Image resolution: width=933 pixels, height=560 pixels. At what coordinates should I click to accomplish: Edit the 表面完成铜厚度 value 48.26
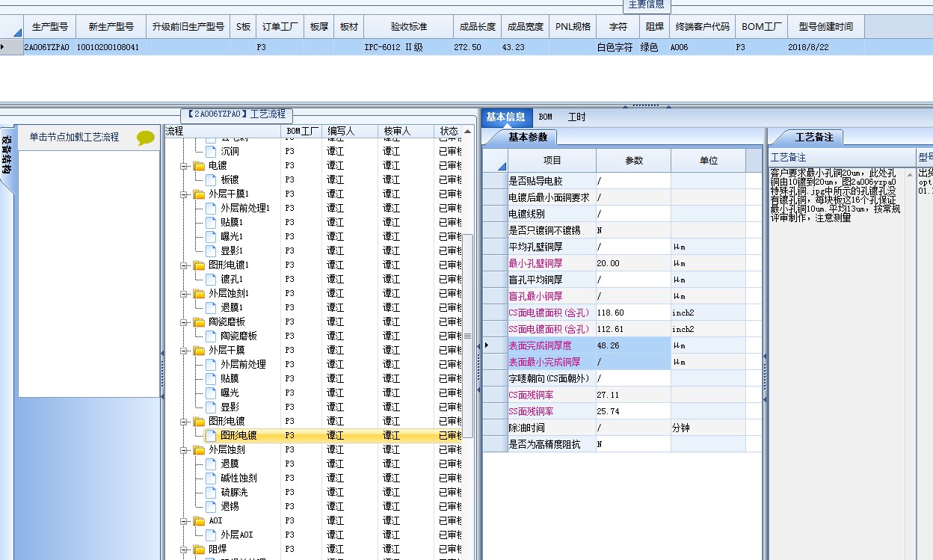[633, 345]
